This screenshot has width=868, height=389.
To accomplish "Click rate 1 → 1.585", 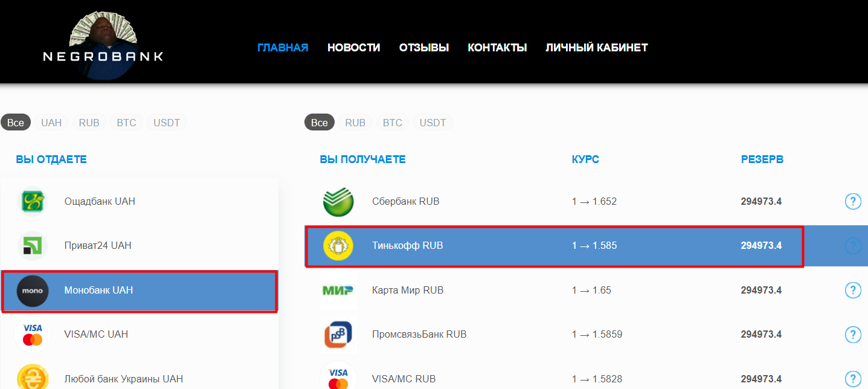I will [x=594, y=246].
